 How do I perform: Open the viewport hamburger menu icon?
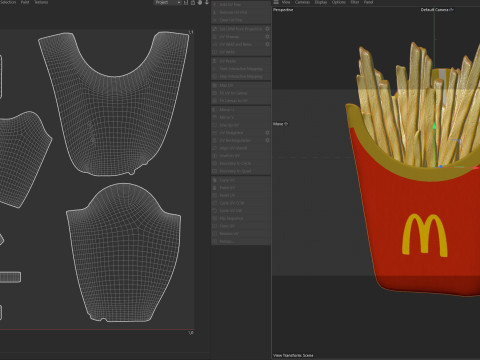[276, 2]
